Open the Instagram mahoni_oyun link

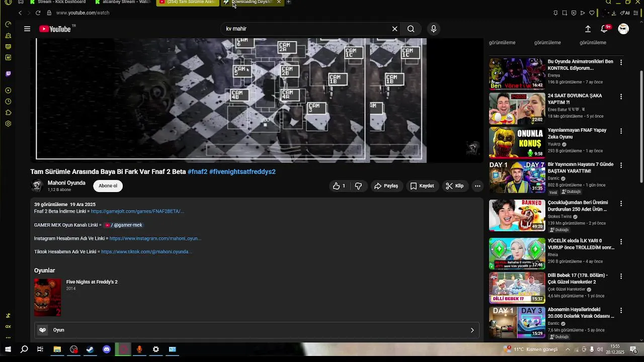(155, 239)
